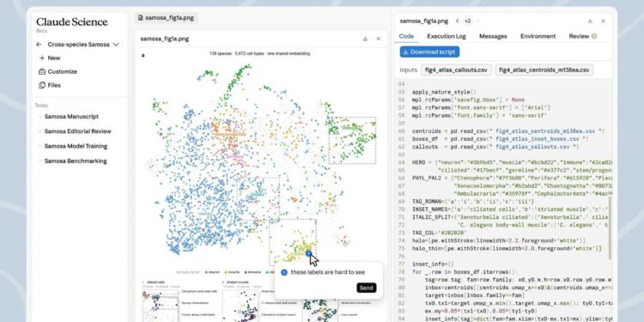Send the comment about hard-to-see labels
This screenshot has height=322, width=644.
click(367, 288)
